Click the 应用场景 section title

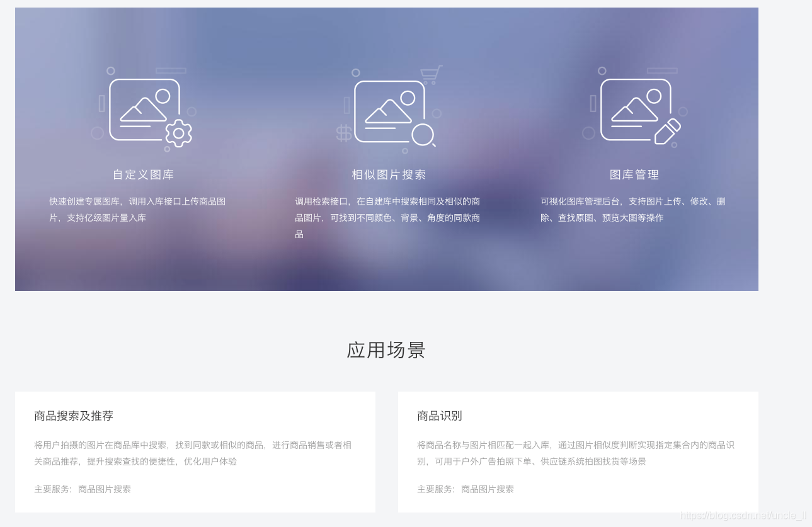point(386,350)
